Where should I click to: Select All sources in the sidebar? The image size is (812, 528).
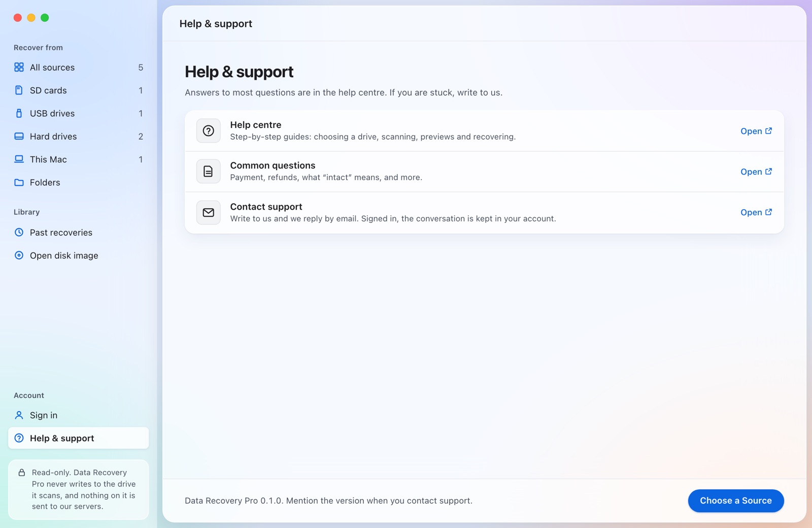point(79,68)
